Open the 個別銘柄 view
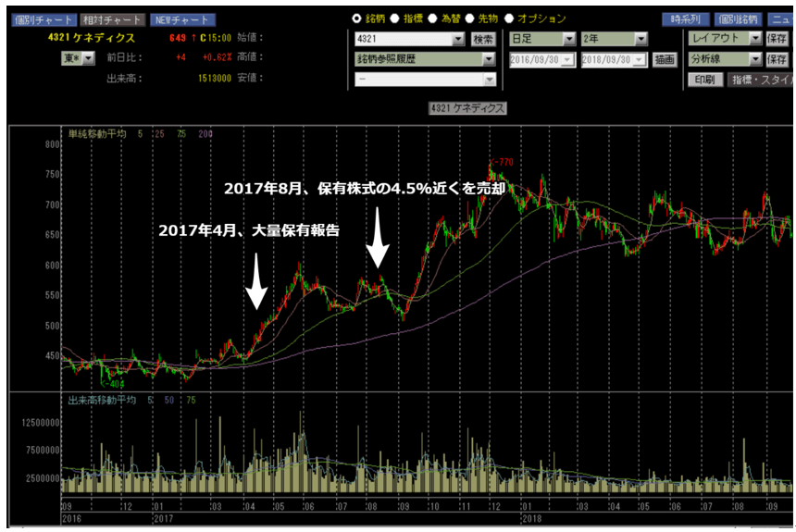 [738, 19]
